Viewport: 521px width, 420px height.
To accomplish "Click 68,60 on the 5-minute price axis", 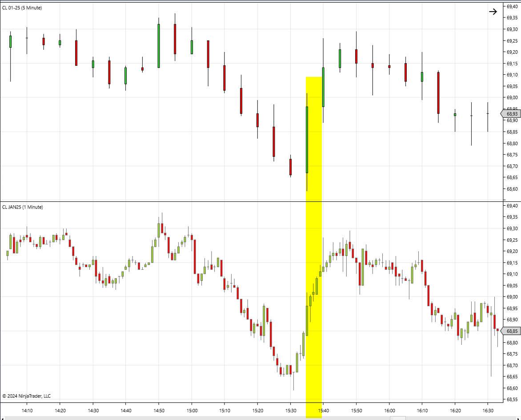I will pyautogui.click(x=512, y=189).
